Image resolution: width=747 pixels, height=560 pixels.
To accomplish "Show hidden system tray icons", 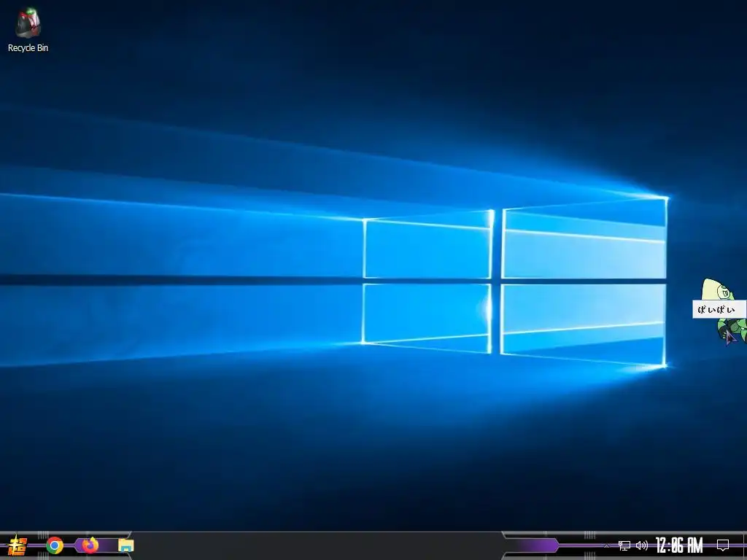I will click(606, 545).
